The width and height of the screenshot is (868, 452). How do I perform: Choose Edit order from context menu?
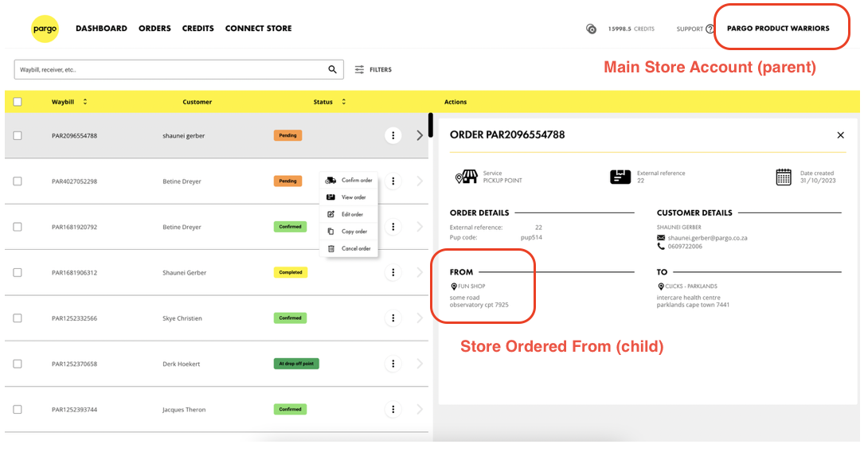[x=349, y=214]
